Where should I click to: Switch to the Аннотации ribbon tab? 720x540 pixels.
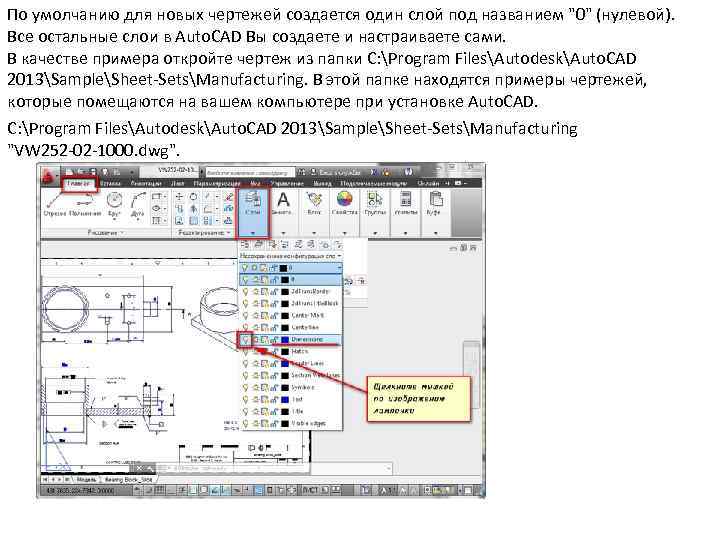tap(145, 184)
